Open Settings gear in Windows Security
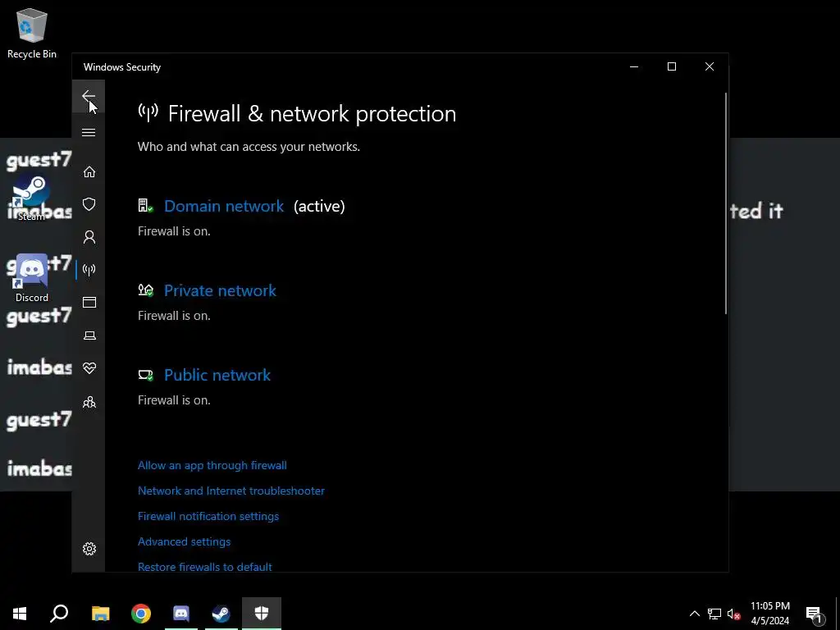Screen dimensions: 840x630 [x=89, y=549]
